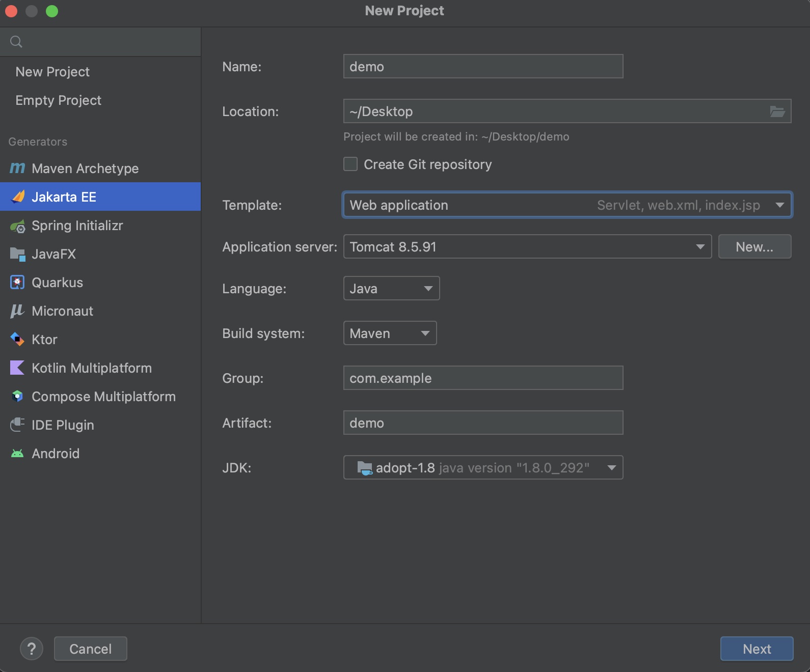Click the Compose Multiplatform hexagon icon
This screenshot has height=672, width=810.
point(17,396)
